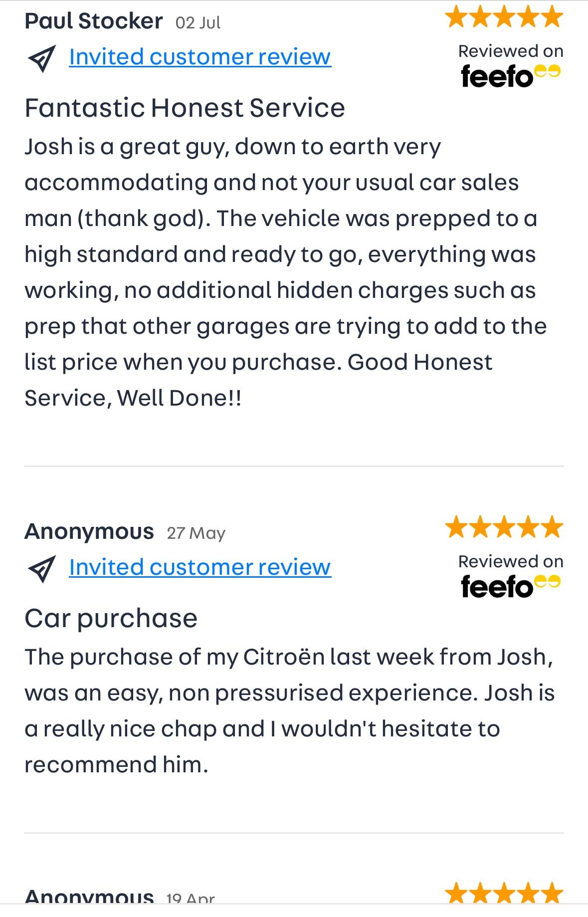
Task: Select the Fantastic Honest Service review title
Action: pyautogui.click(x=185, y=108)
